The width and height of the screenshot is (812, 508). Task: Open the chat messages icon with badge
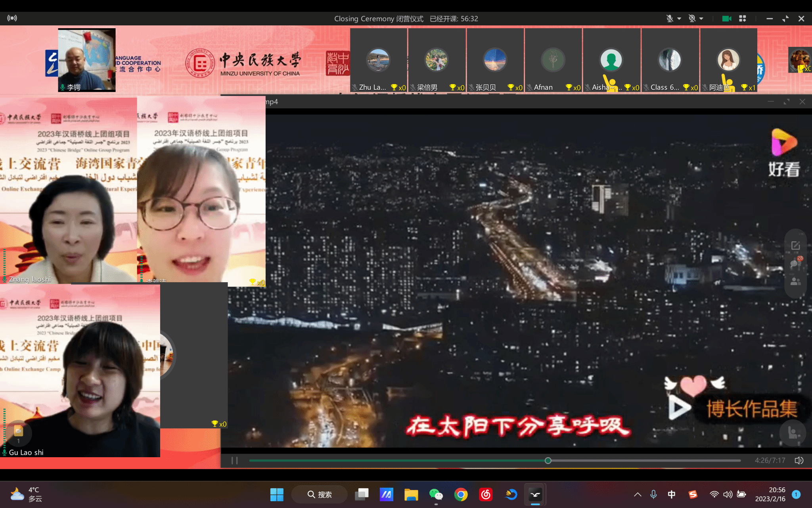795,264
